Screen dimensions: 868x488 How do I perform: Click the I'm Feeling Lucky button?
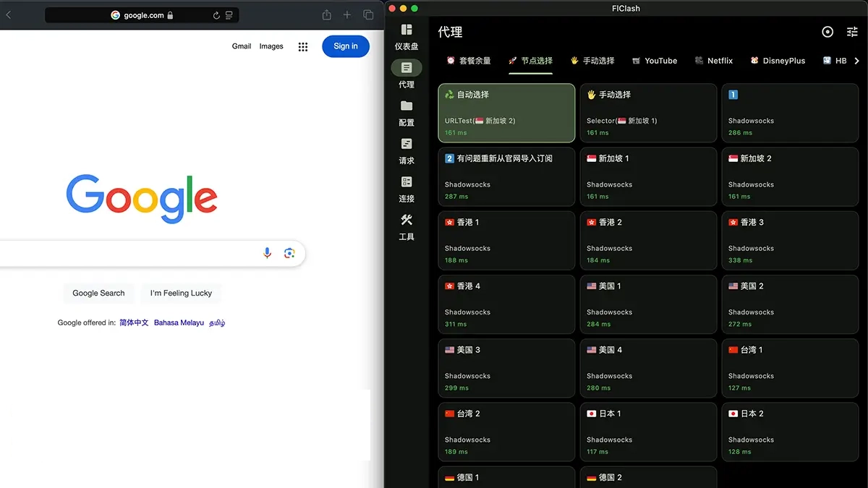(x=181, y=293)
